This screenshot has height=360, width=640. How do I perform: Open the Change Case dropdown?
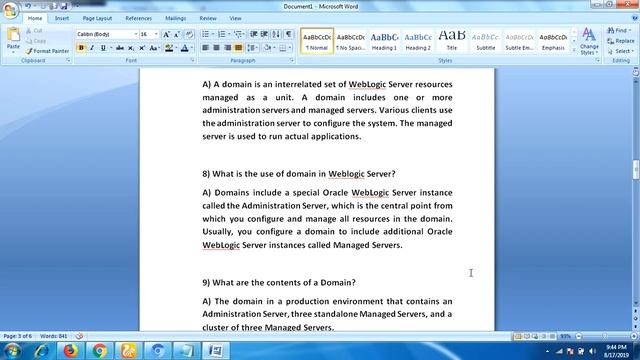pyautogui.click(x=154, y=48)
